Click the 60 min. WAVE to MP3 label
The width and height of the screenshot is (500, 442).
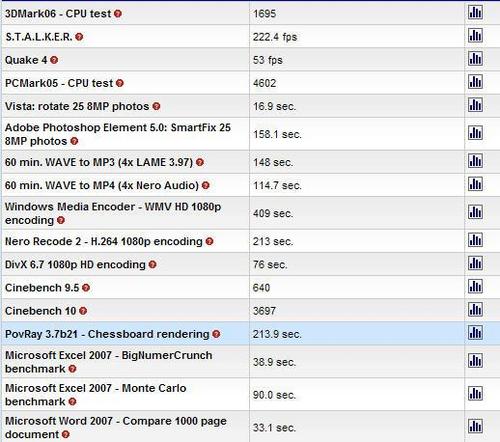tap(99, 162)
